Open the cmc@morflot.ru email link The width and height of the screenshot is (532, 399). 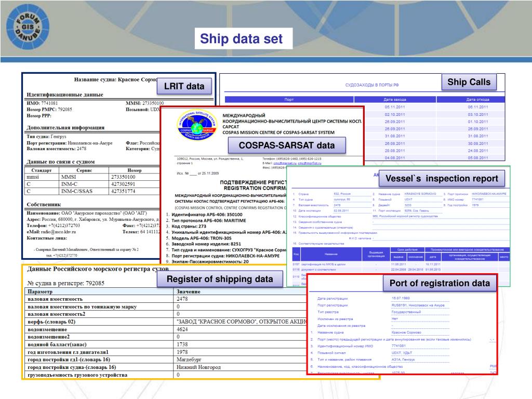click(310, 163)
